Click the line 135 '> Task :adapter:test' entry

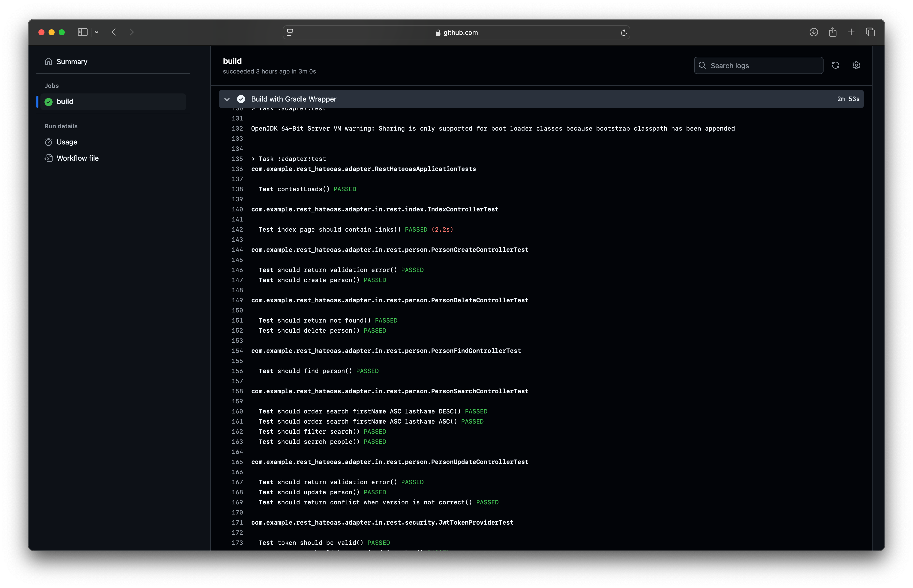[288, 158]
